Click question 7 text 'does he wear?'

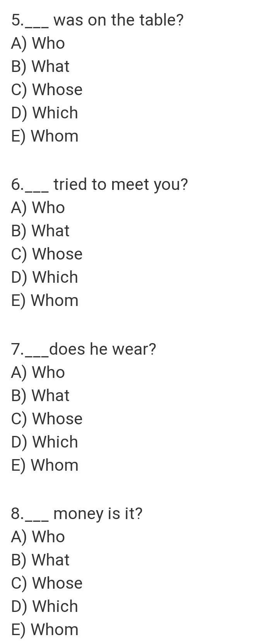point(103,349)
